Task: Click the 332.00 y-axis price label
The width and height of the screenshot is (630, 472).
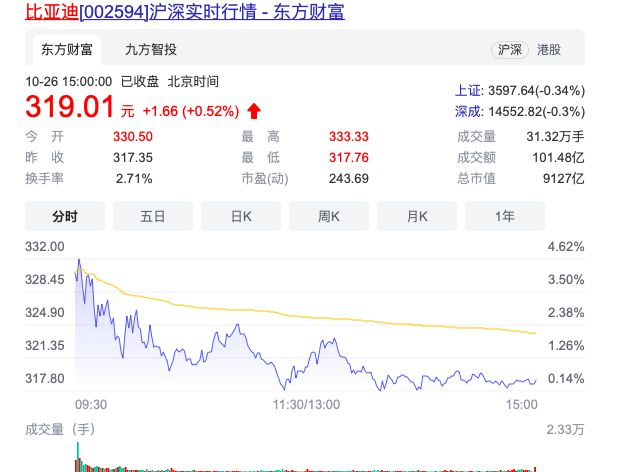Action: [x=45, y=246]
